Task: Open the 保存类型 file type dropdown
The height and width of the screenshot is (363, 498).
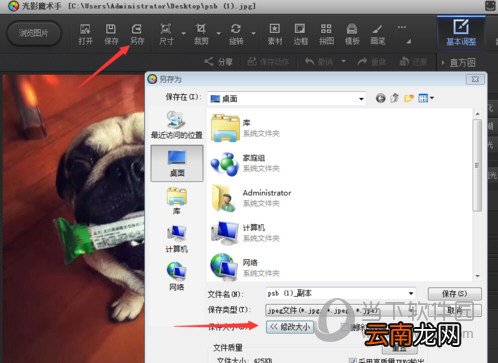Action: pos(341,310)
